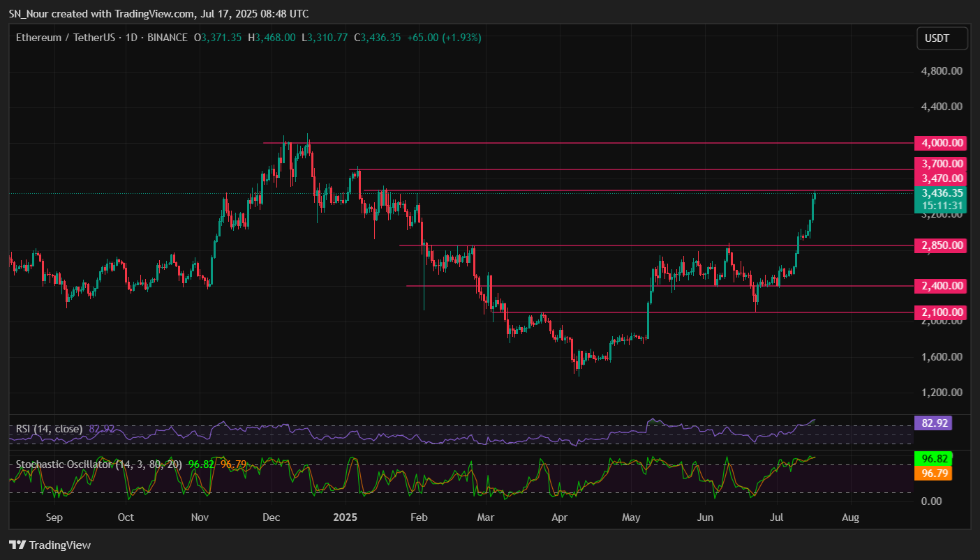
Task: Click the 2025 label on time axis
Action: point(345,518)
